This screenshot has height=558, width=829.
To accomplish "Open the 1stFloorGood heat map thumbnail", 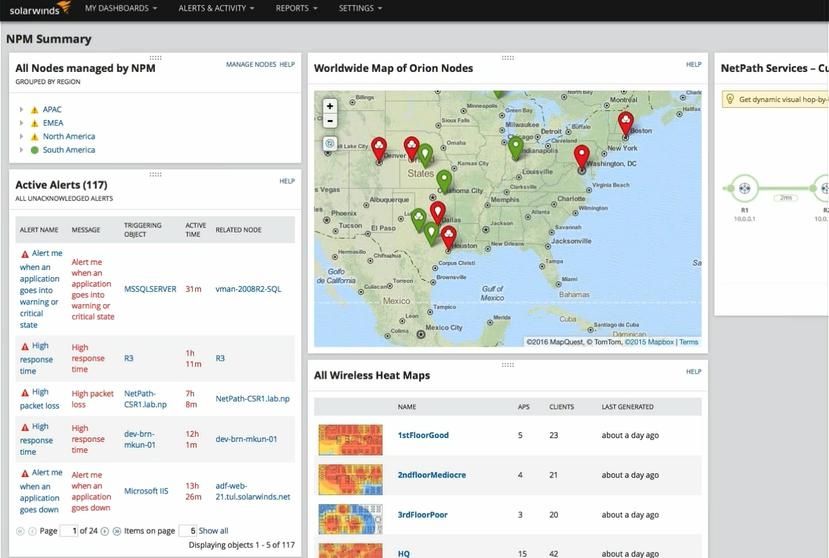I will point(350,440).
